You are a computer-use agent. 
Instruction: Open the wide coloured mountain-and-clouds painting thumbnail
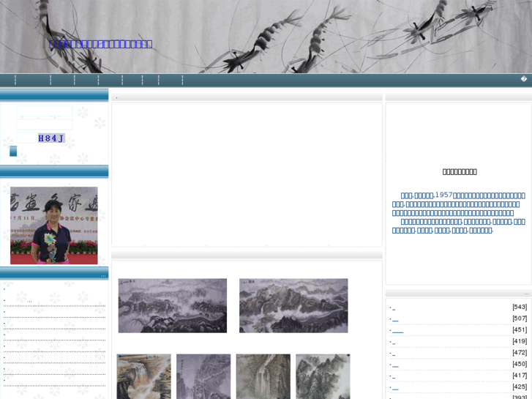[293, 305]
